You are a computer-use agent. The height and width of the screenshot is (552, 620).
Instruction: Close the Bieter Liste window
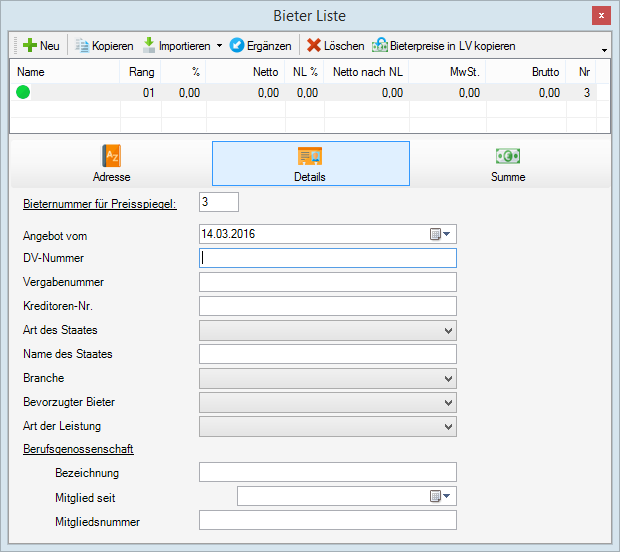(601, 16)
